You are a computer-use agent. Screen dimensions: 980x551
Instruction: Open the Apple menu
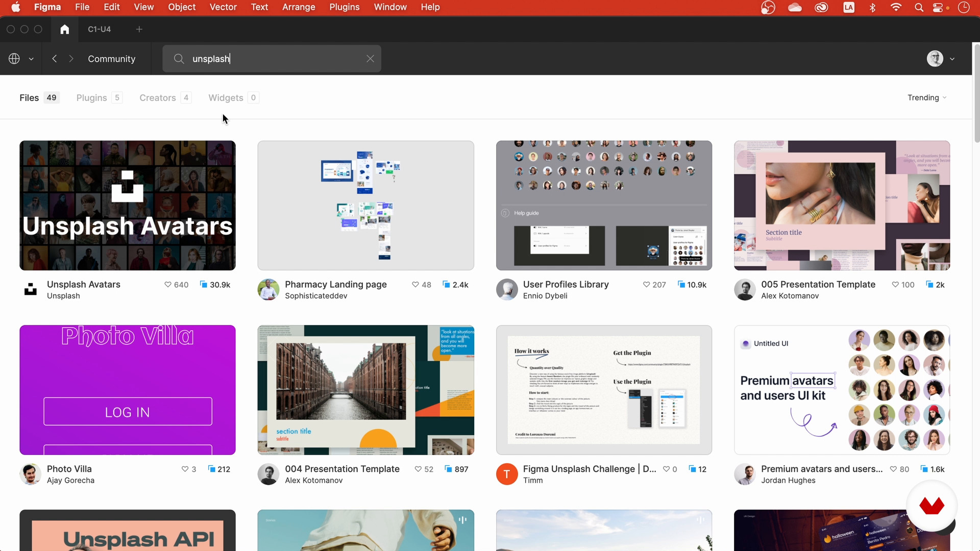coord(16,7)
